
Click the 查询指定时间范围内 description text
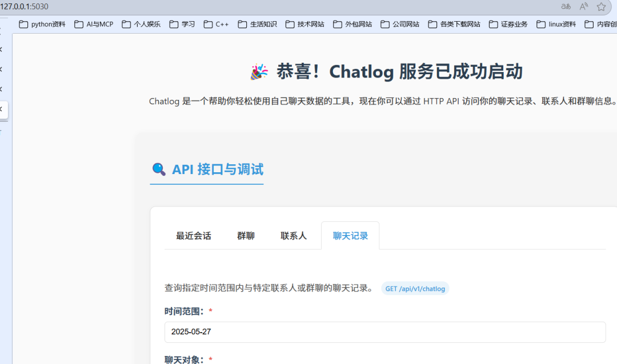(269, 288)
